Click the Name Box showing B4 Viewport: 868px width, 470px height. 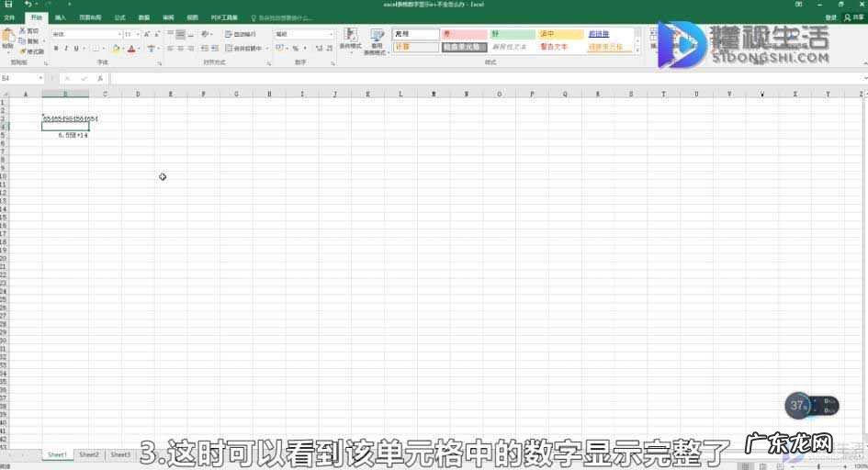point(19,79)
